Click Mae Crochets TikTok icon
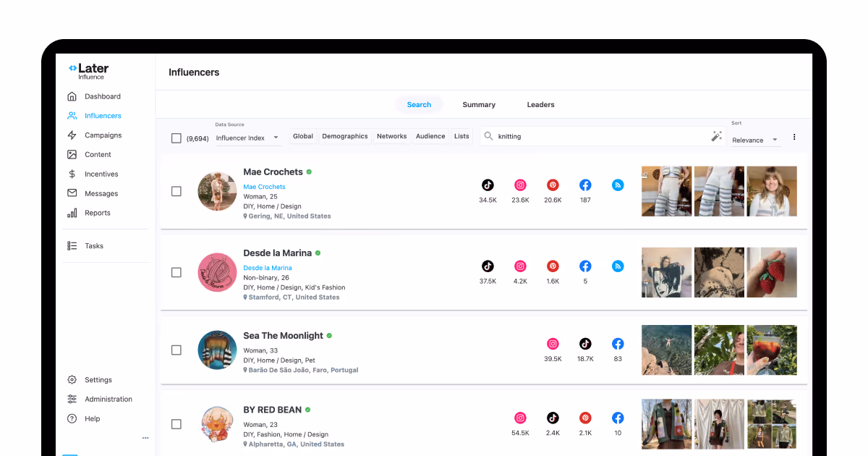This screenshot has height=456, width=868. point(488,185)
